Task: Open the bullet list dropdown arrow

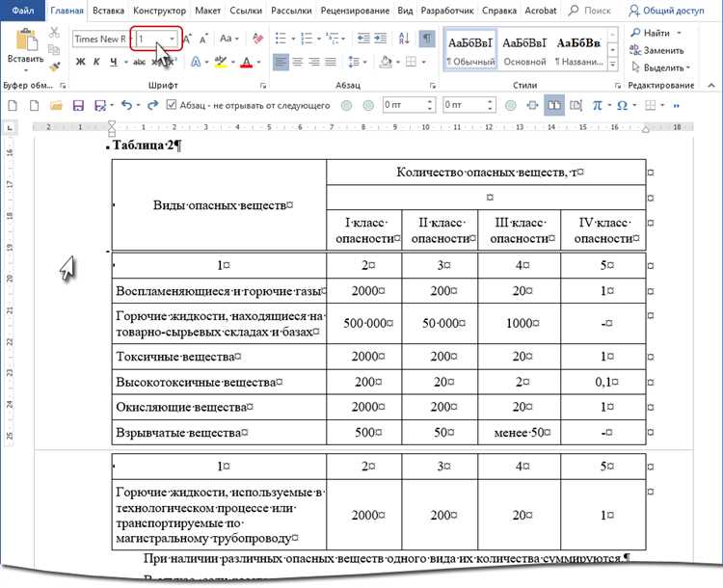Action: (292, 39)
